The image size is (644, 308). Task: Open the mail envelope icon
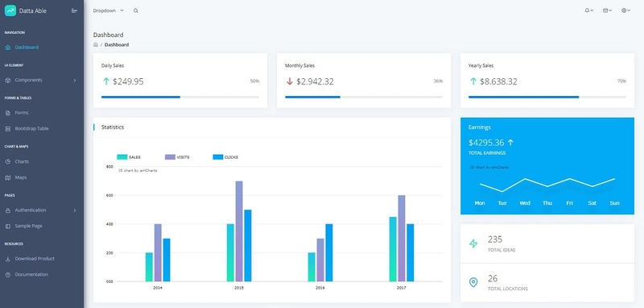tap(605, 10)
